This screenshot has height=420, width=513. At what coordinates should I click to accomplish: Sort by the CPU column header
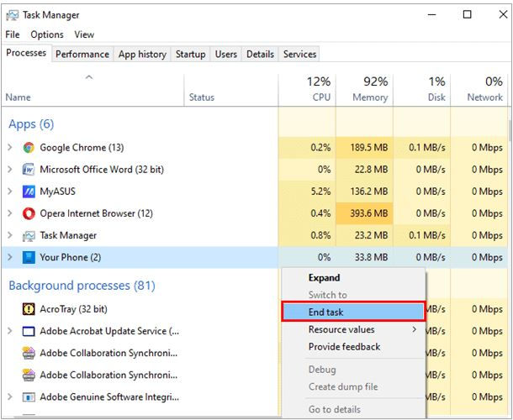coord(307,91)
